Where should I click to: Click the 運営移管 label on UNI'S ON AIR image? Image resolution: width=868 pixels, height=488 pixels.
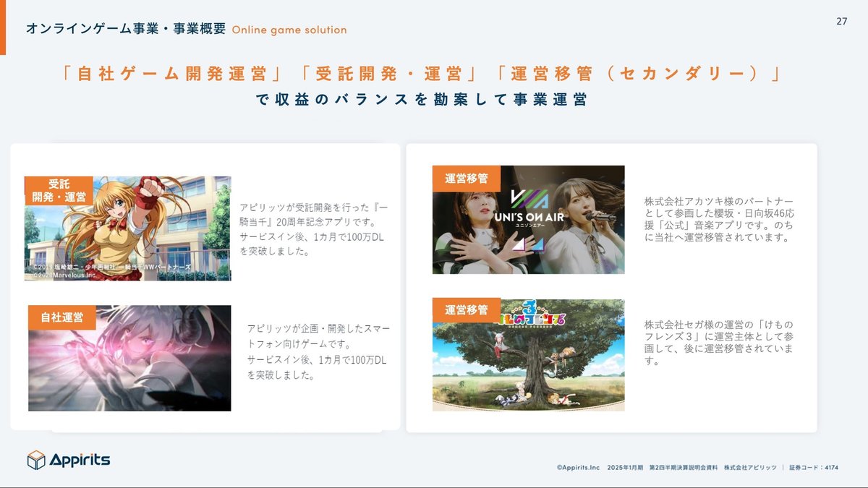467,179
